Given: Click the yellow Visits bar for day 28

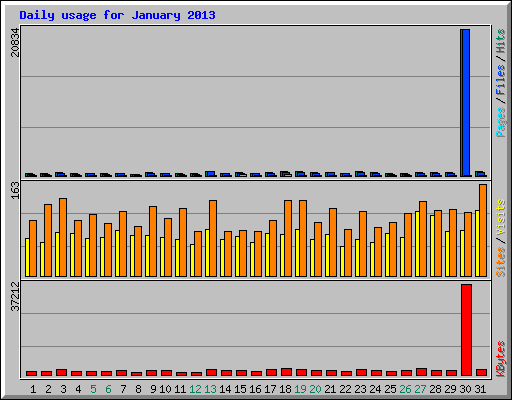Looking at the screenshot, I should 432,246.
